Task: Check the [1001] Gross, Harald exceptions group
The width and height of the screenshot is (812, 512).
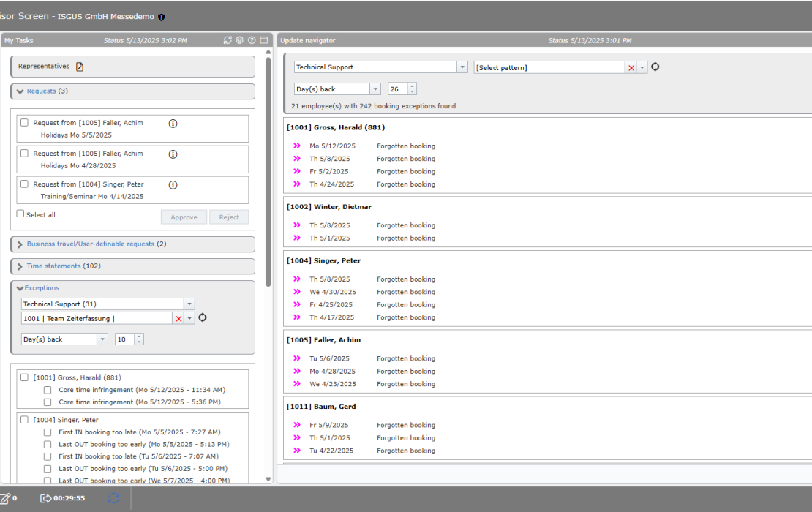Action: 24,377
